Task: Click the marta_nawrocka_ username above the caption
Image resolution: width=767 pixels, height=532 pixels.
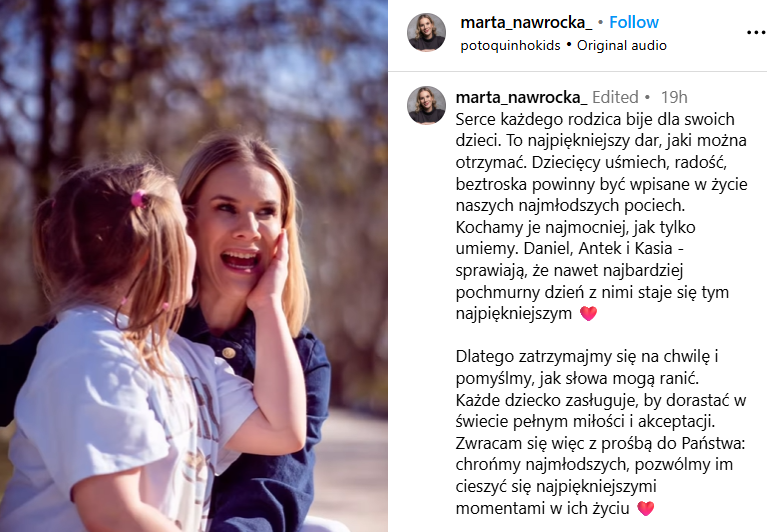Action: tap(521, 97)
